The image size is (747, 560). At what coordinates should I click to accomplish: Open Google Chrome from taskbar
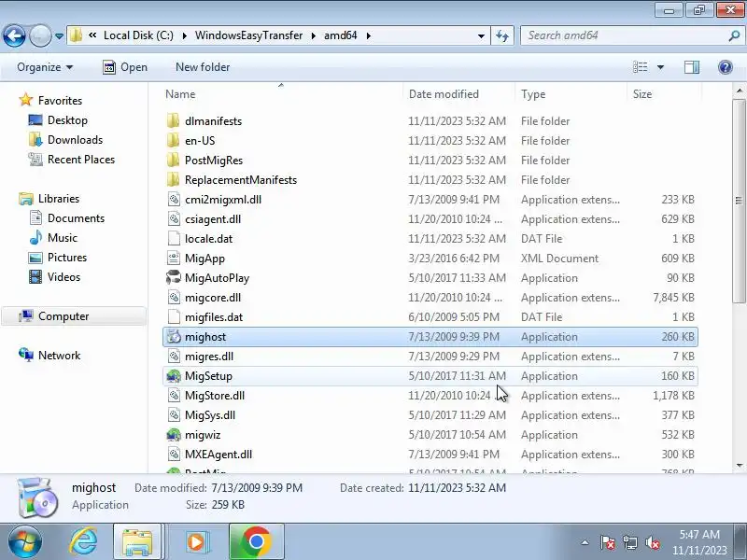256,541
